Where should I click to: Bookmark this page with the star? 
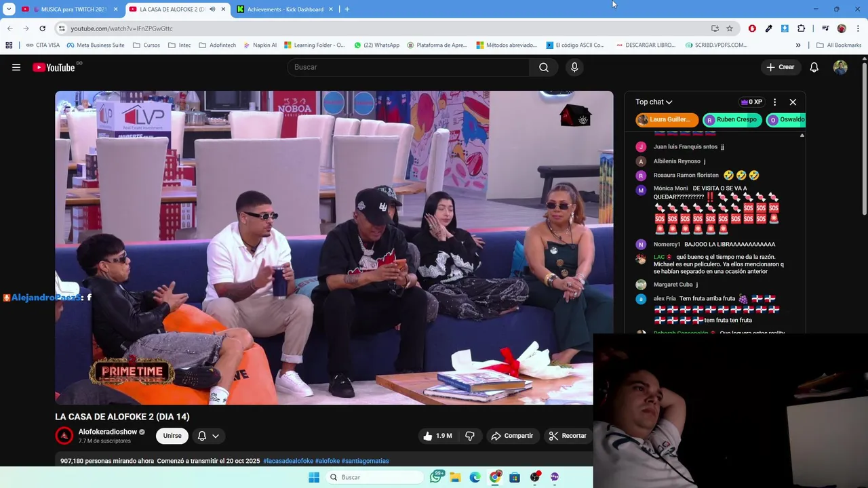click(x=730, y=28)
